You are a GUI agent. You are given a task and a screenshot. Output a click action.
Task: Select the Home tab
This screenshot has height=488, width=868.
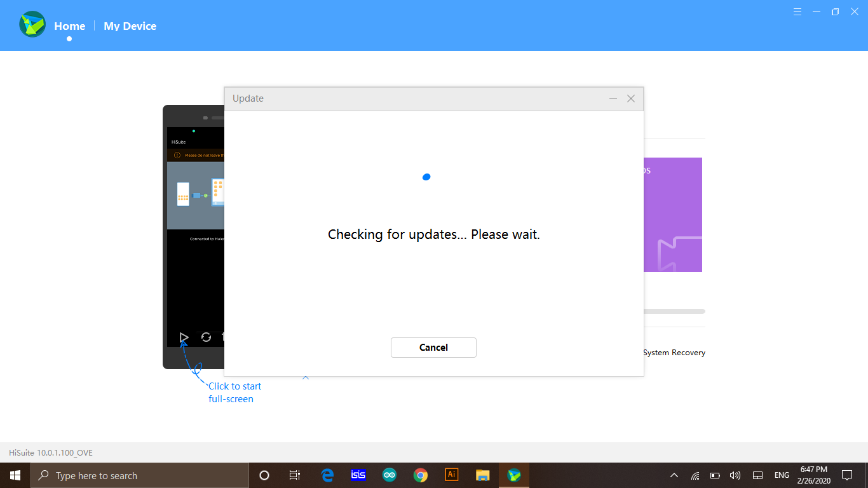tap(69, 26)
